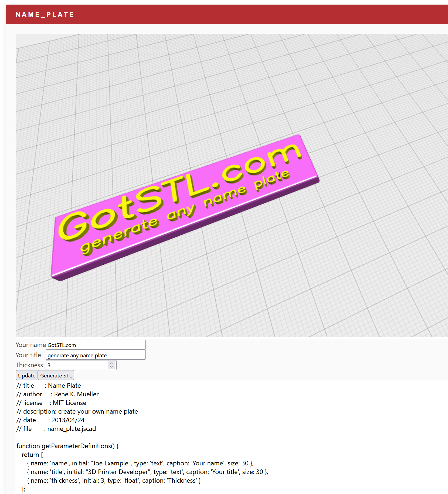
Task: Click the 'return [' code line
Action: (32, 455)
